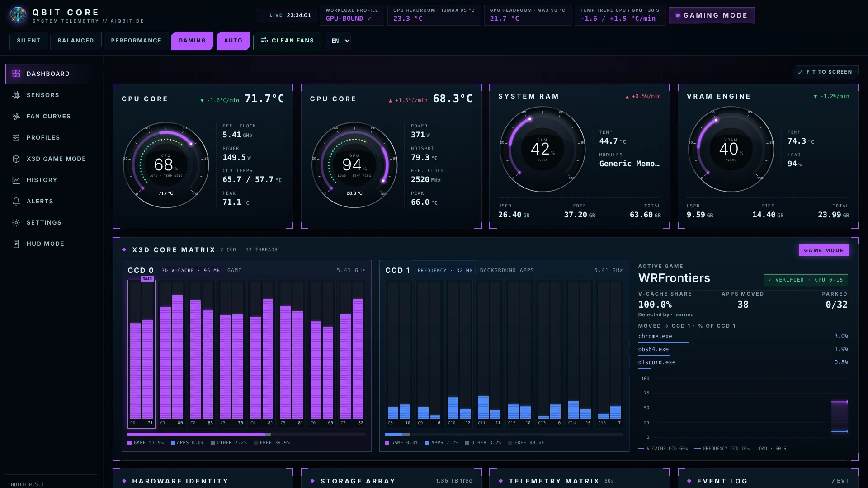Viewport: 868px width, 488px height.
Task: Switch to the Balanced profile
Action: click(75, 41)
